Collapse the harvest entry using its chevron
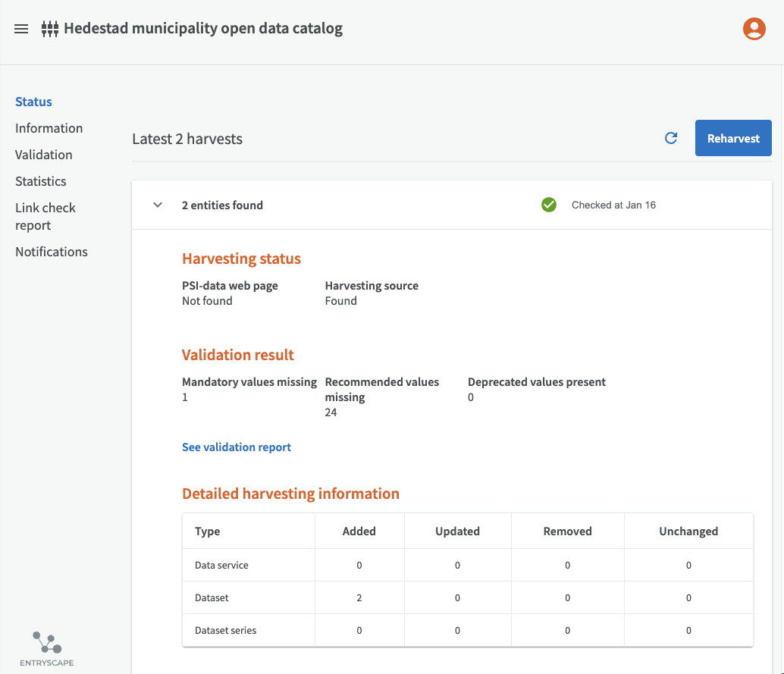The width and height of the screenshot is (784, 674). [x=158, y=205]
